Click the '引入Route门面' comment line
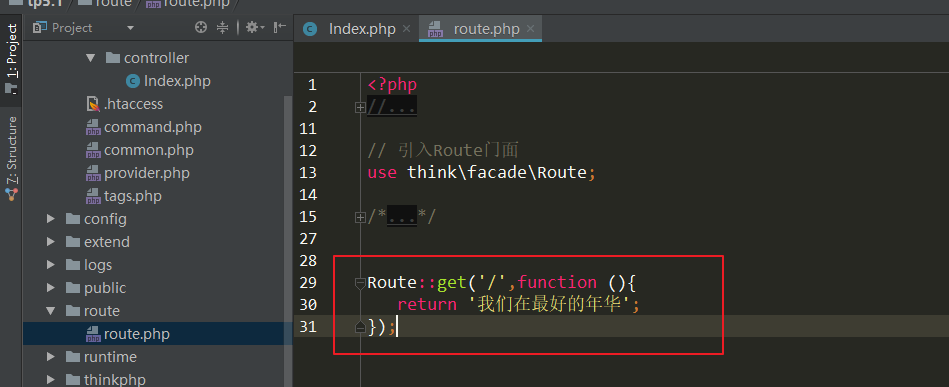The width and height of the screenshot is (949, 387). pyautogui.click(x=442, y=150)
